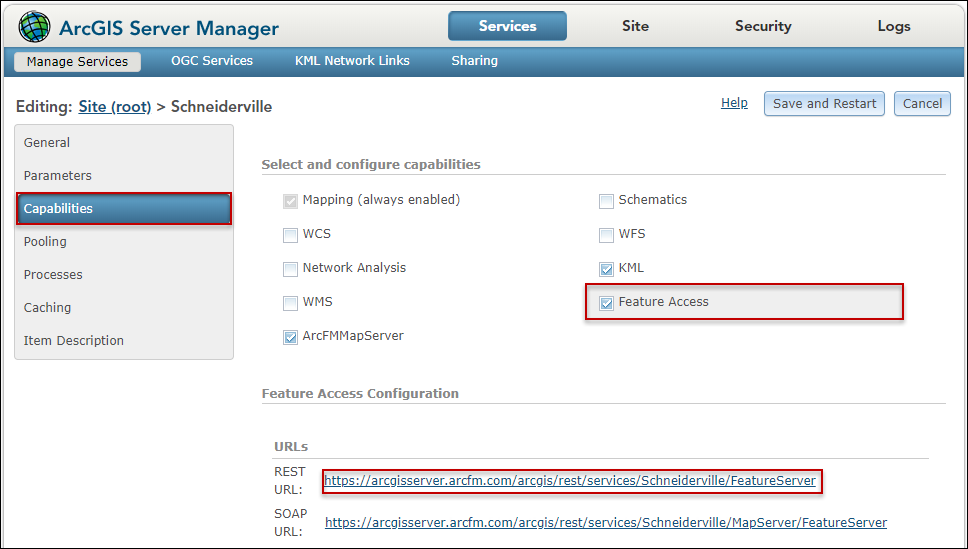Switch to the Site tab

pos(635,26)
